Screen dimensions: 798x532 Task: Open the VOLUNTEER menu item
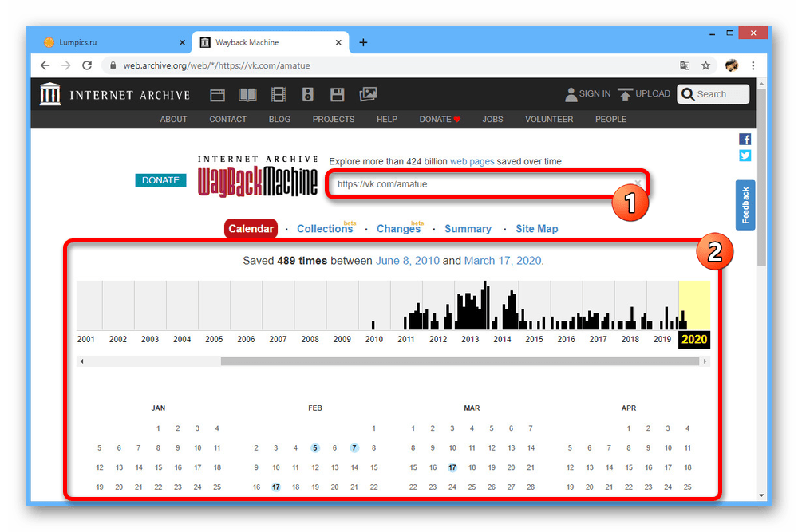pyautogui.click(x=549, y=120)
